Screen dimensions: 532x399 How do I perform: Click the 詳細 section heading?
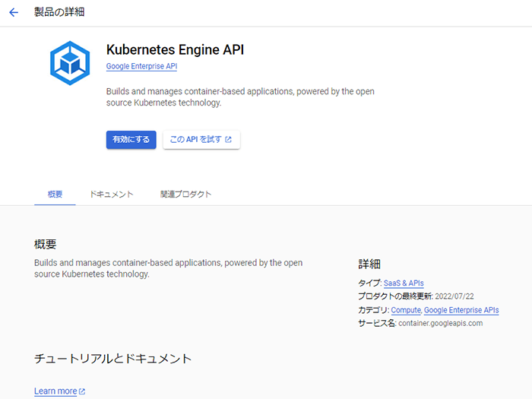click(x=369, y=264)
